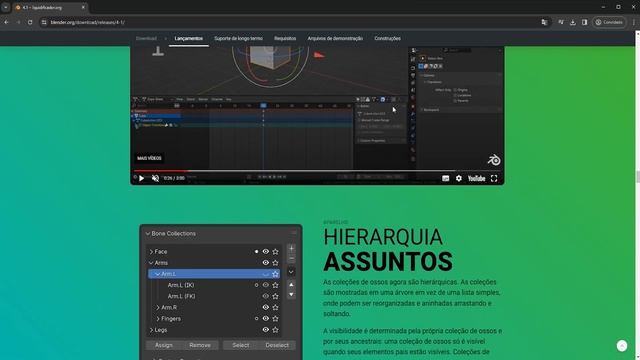Seek using the video progress bar

pos(317,171)
